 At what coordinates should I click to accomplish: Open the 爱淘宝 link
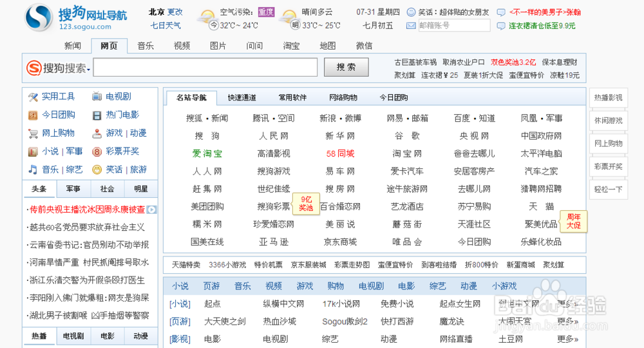207,153
